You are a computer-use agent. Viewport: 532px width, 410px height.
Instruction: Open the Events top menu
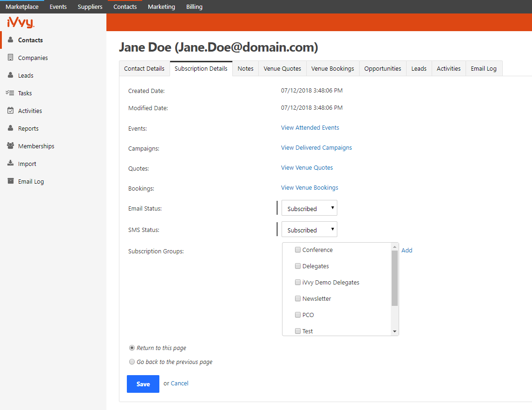pyautogui.click(x=58, y=7)
